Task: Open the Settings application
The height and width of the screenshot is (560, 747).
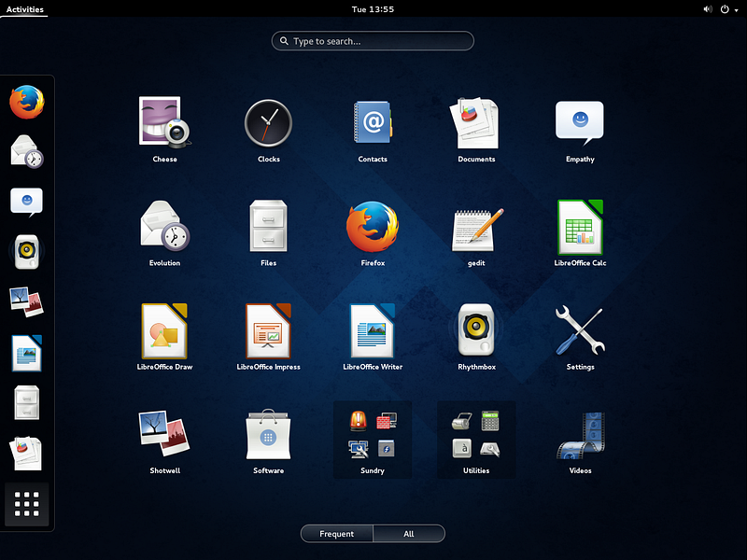Action: point(580,337)
